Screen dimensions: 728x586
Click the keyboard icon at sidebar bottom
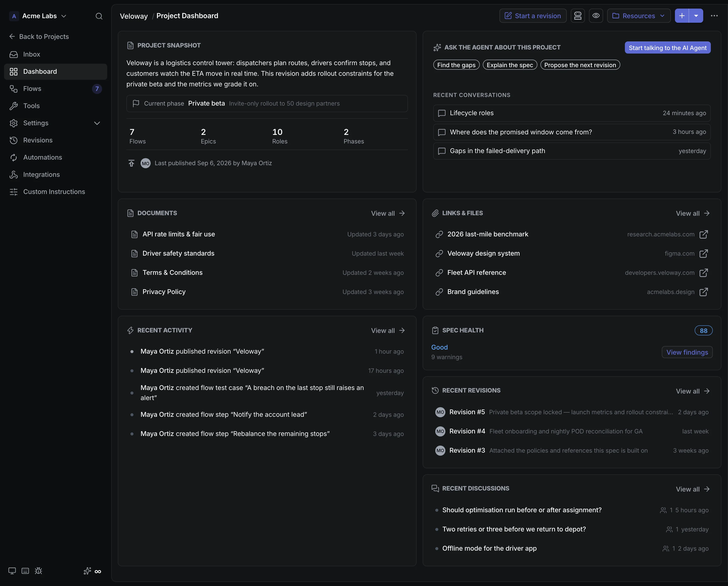click(25, 571)
